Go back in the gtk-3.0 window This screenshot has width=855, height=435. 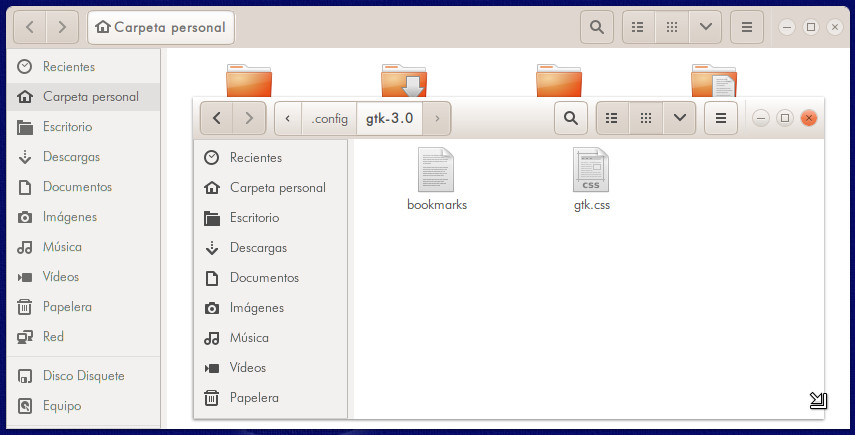tap(216, 118)
